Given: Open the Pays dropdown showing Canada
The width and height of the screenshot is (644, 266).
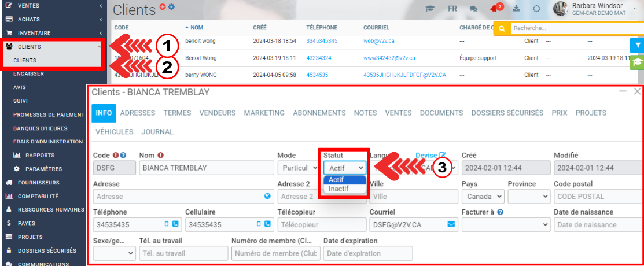Looking at the screenshot, I should tap(481, 197).
